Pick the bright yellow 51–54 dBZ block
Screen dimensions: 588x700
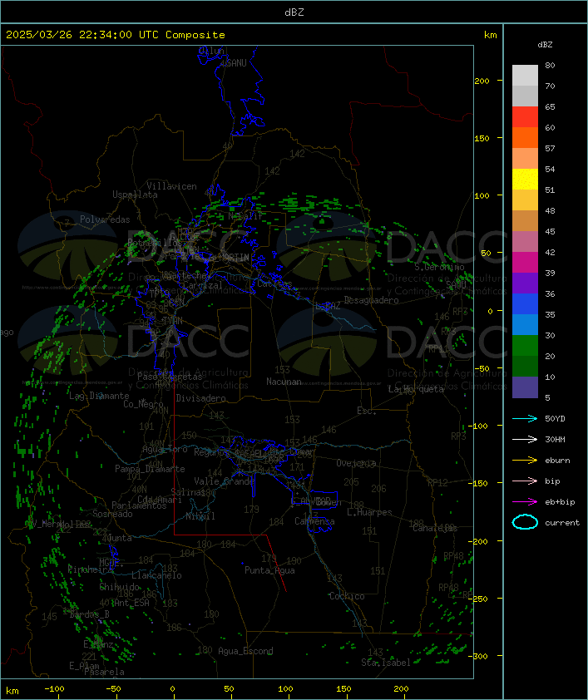point(525,180)
